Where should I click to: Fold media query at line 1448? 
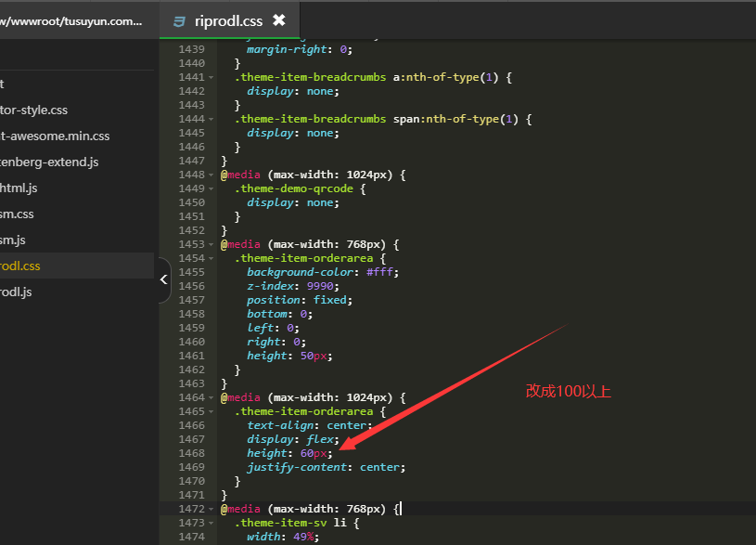pos(211,175)
